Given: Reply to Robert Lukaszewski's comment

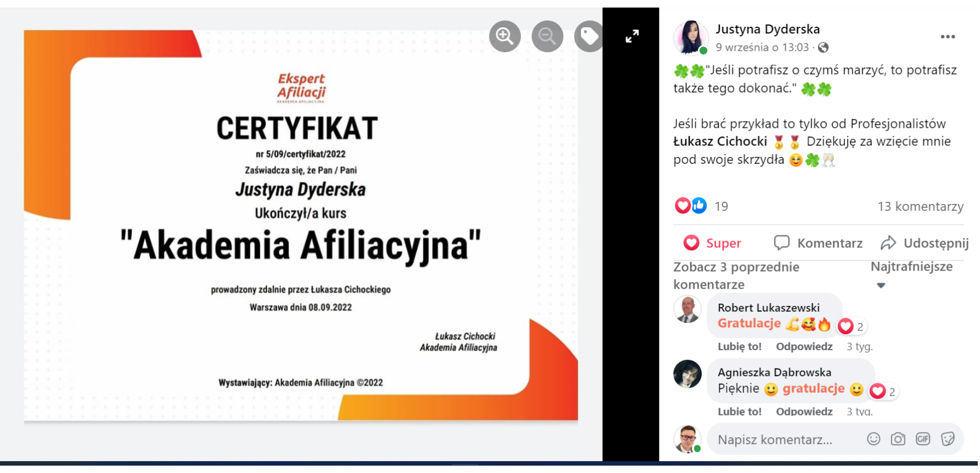Looking at the screenshot, I should pos(804,346).
